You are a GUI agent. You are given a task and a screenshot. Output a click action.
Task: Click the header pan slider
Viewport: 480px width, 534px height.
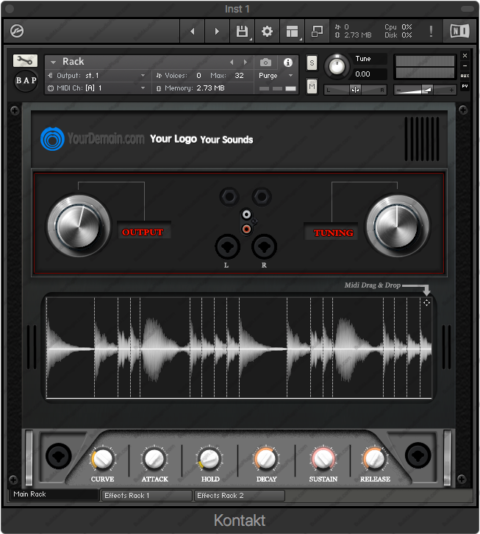click(355, 90)
